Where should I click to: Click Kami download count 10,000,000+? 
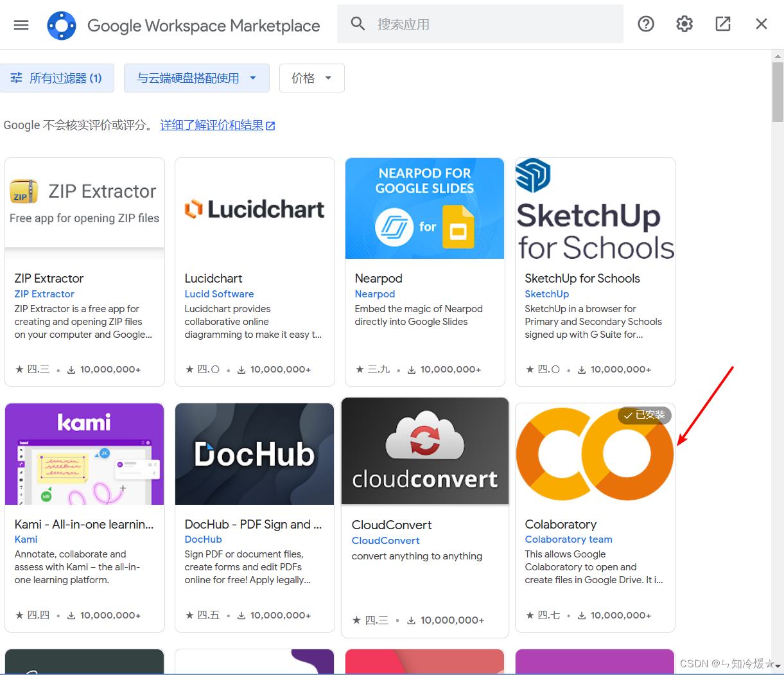104,615
